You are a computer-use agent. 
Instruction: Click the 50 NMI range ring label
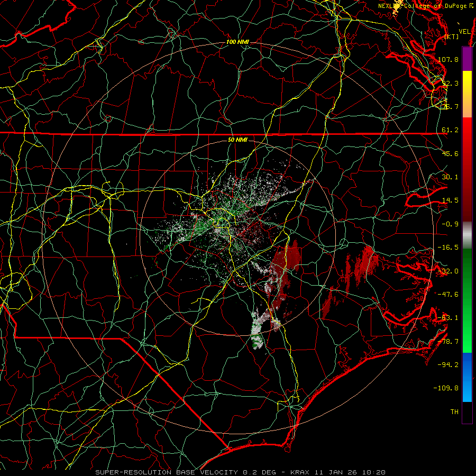click(237, 140)
